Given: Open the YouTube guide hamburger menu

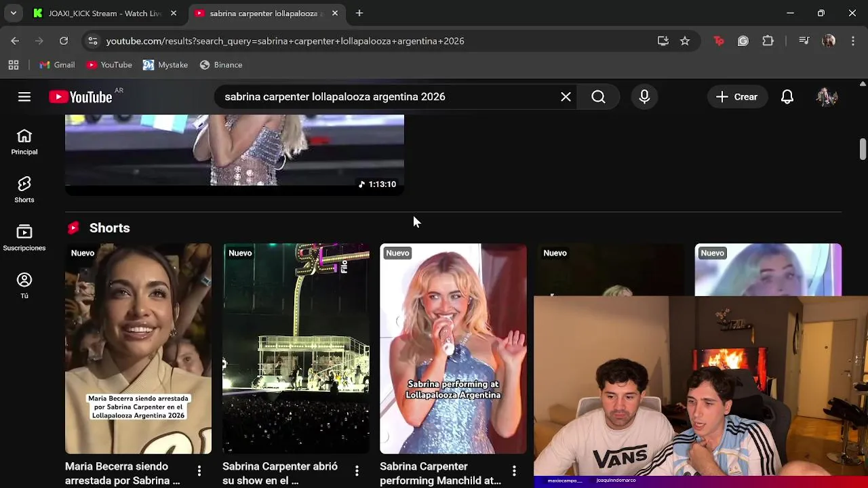Looking at the screenshot, I should pos(24,97).
